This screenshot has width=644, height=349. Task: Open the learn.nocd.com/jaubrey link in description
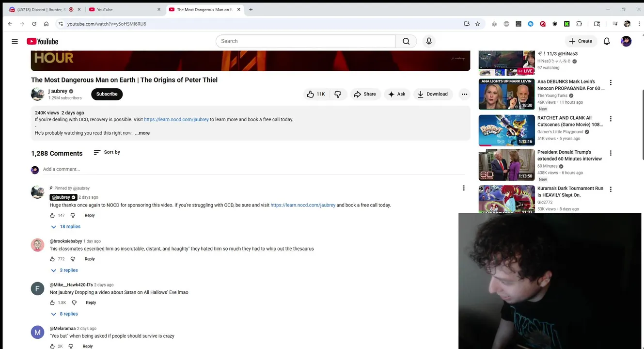tap(176, 119)
